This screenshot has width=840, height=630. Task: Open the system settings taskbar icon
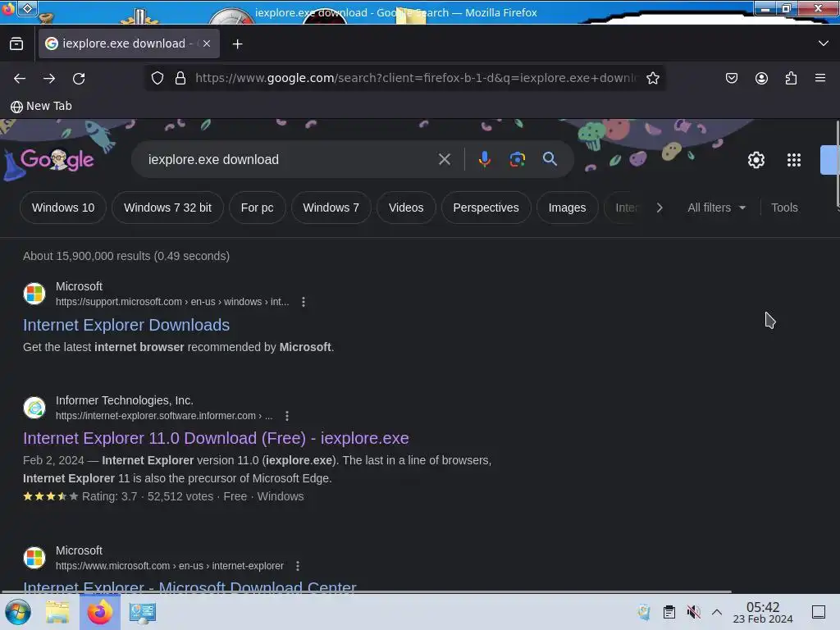coord(143,612)
